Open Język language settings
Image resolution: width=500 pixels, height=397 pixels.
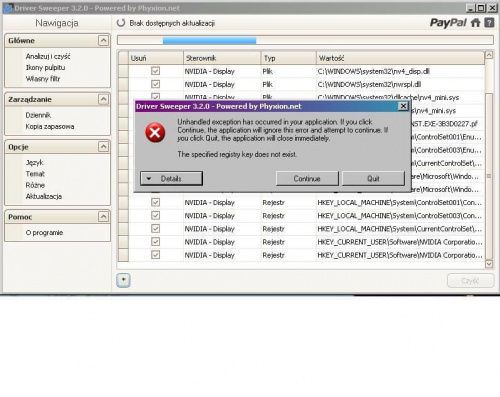pyautogui.click(x=34, y=163)
